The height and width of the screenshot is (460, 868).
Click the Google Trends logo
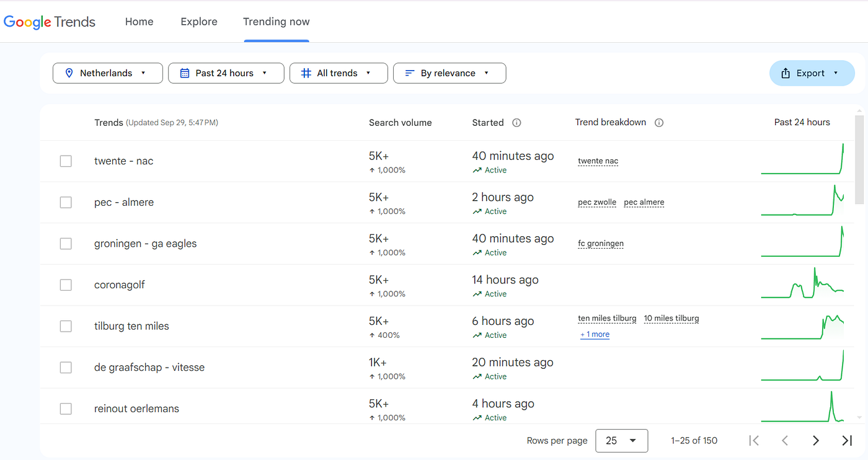coord(50,22)
